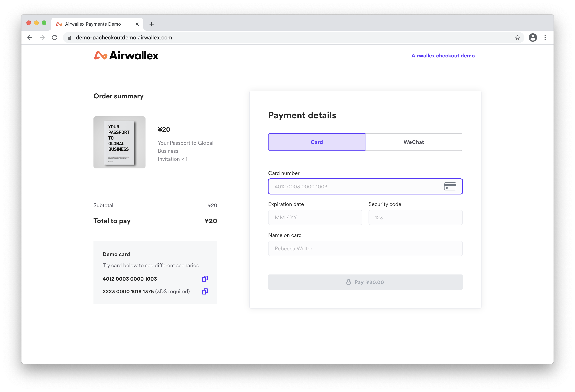Click the credit card icon in card field

pyautogui.click(x=450, y=186)
